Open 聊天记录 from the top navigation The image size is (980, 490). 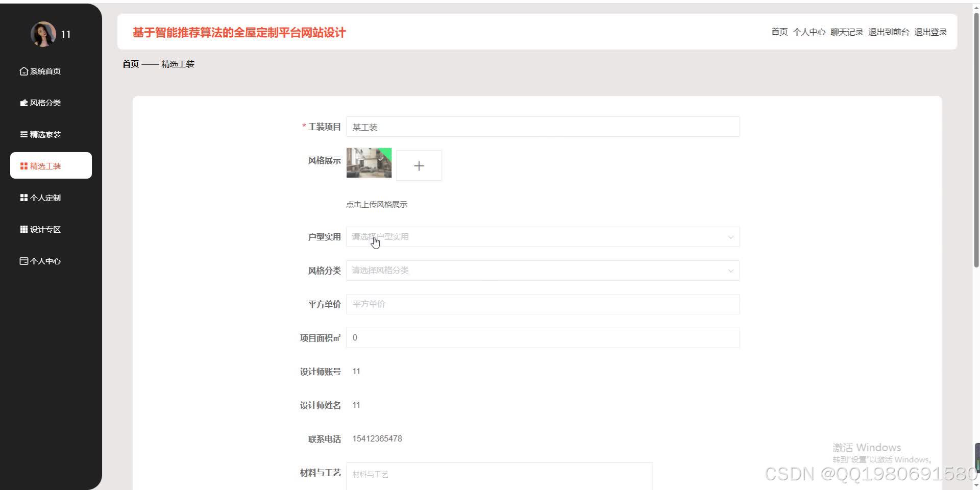click(847, 32)
